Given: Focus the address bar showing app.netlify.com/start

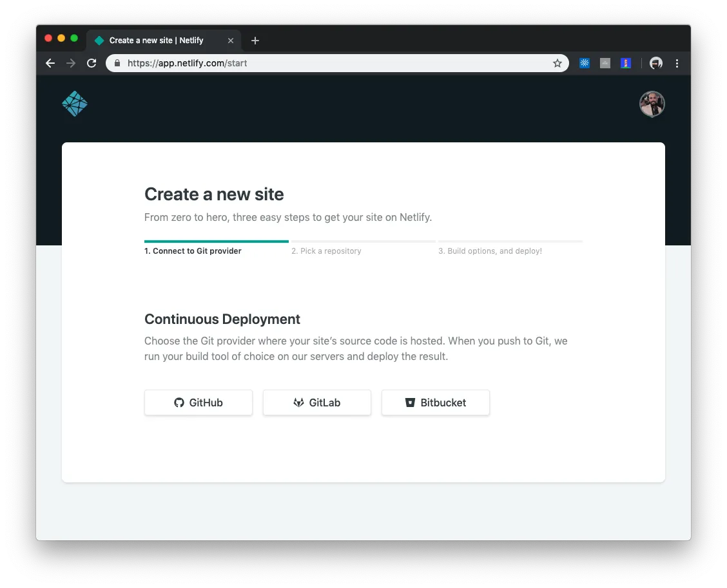Looking at the screenshot, I should [337, 63].
